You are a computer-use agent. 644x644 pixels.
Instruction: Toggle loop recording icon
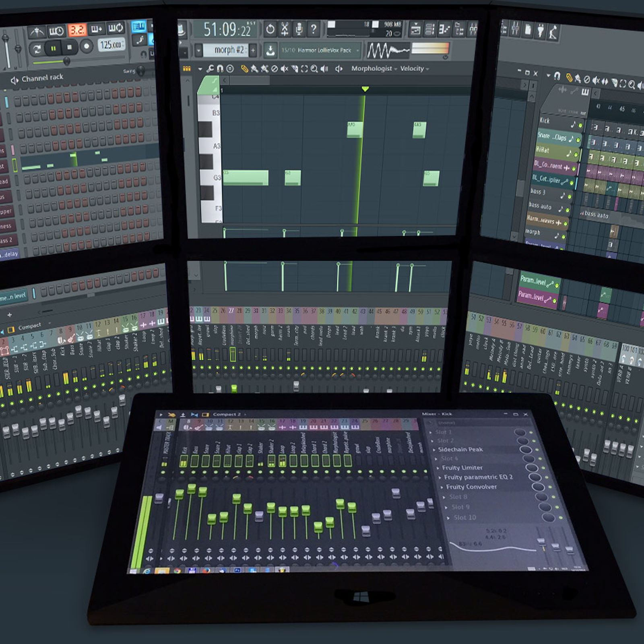tap(116, 27)
